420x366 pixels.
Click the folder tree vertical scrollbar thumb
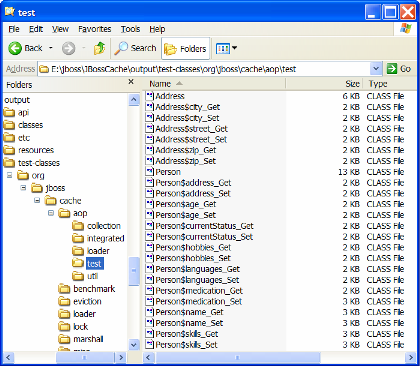[134, 271]
